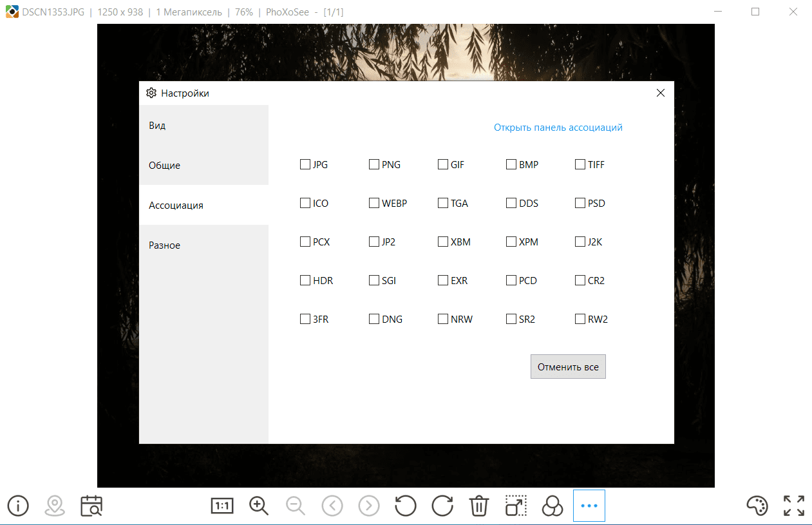
Task: Check the ICO format box
Action: coord(305,203)
